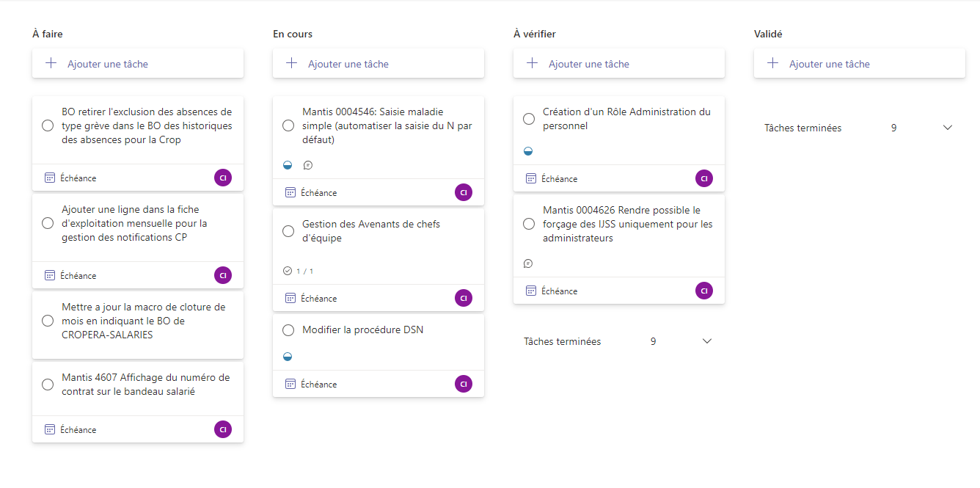Screen dimensions: 980x488
Task: Expand Tâches terminées in the À vérifier column
Action: pos(707,341)
